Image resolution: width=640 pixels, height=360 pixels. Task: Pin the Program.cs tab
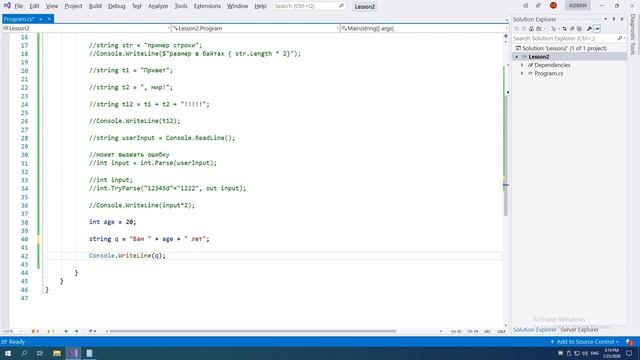tap(41, 19)
